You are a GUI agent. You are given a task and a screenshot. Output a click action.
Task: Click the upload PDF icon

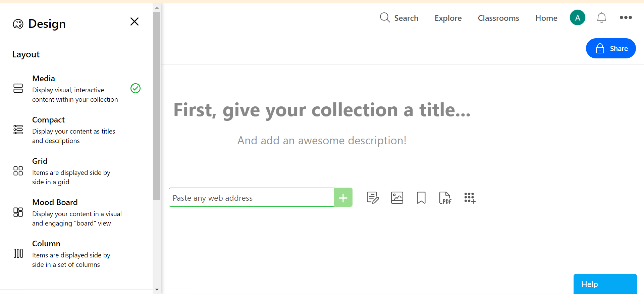(445, 198)
